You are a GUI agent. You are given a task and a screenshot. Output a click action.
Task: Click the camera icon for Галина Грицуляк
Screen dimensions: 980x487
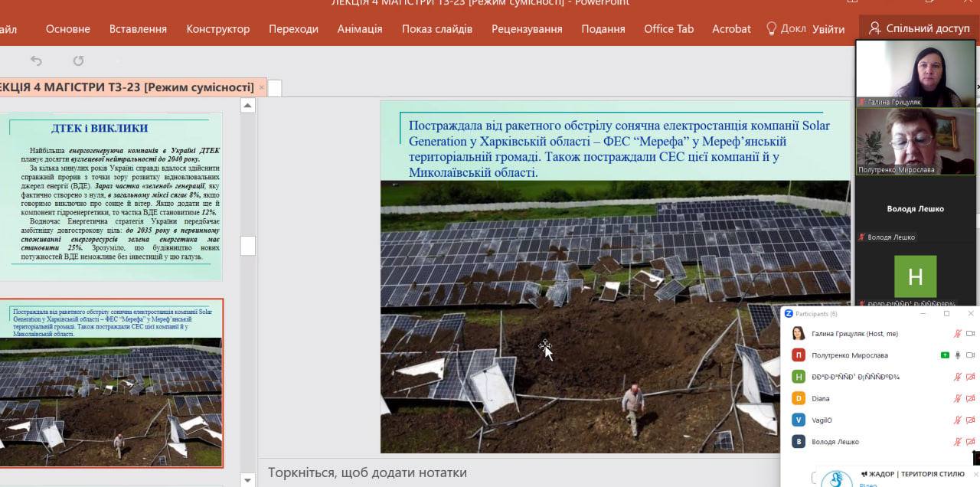(x=970, y=334)
